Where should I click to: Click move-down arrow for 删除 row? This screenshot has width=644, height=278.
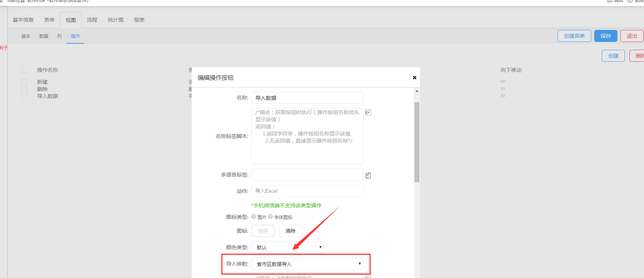click(x=503, y=89)
